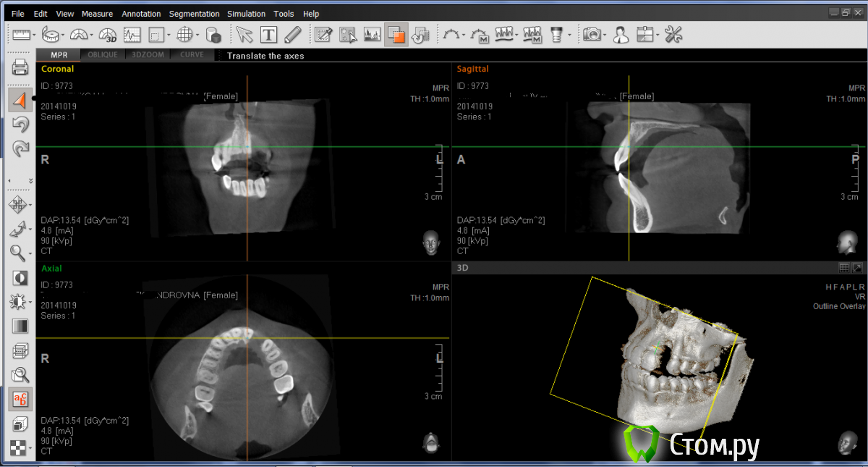868x467 pixels.
Task: Toggle the text overlay 'abc' button
Action: pos(20,399)
